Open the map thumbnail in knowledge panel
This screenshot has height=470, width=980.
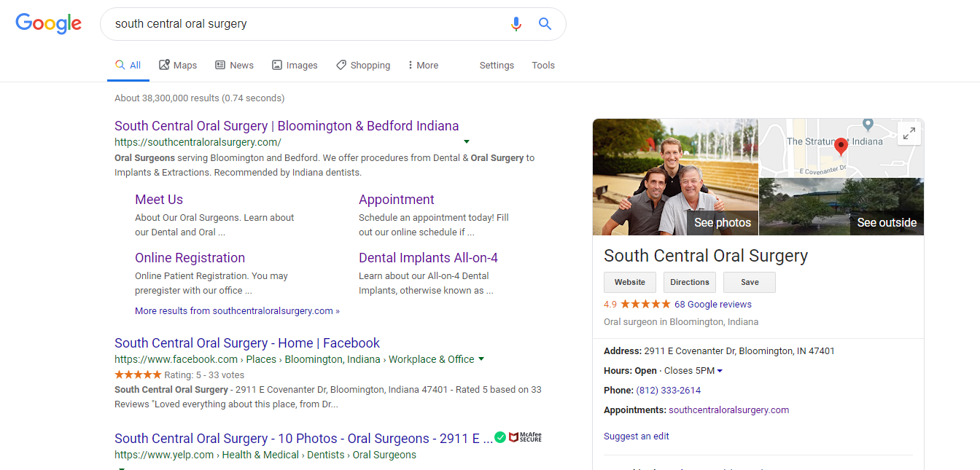(x=841, y=148)
